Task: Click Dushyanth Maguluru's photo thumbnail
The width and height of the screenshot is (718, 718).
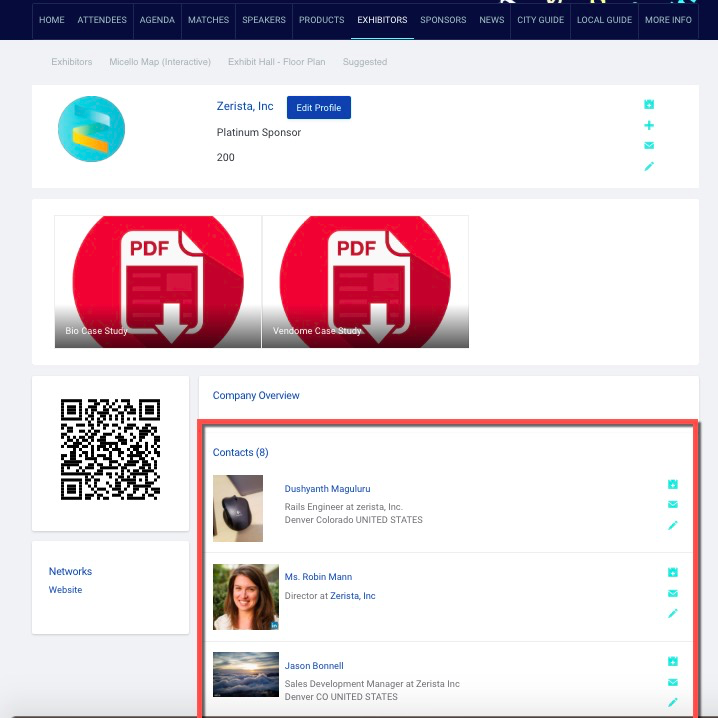Action: [238, 508]
